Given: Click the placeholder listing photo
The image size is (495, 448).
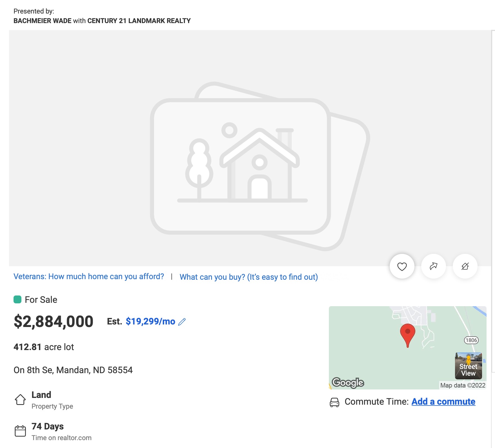Looking at the screenshot, I should (250, 148).
